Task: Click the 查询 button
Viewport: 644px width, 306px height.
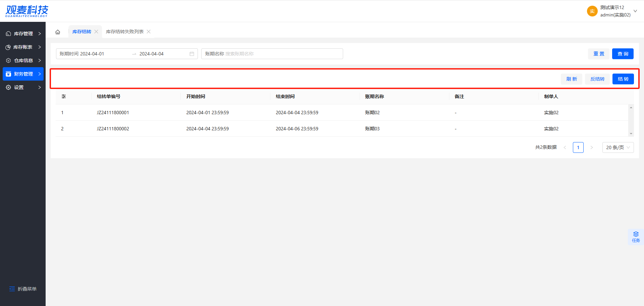Action: (x=623, y=54)
